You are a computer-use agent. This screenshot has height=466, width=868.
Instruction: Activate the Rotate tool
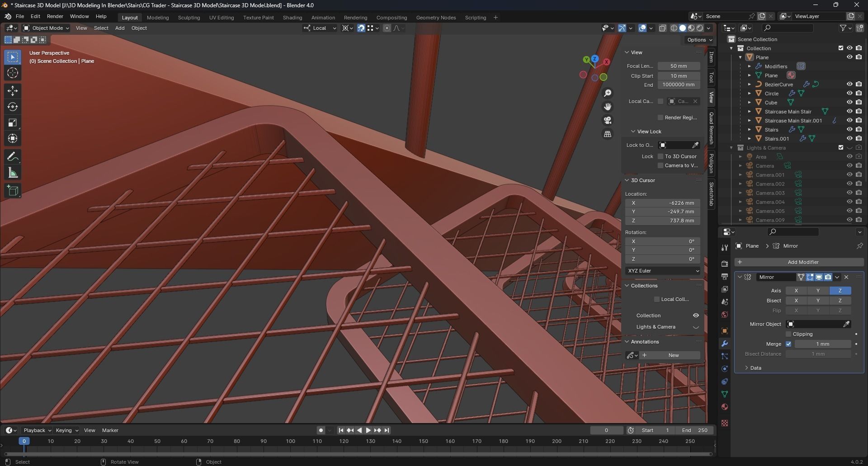(x=13, y=107)
